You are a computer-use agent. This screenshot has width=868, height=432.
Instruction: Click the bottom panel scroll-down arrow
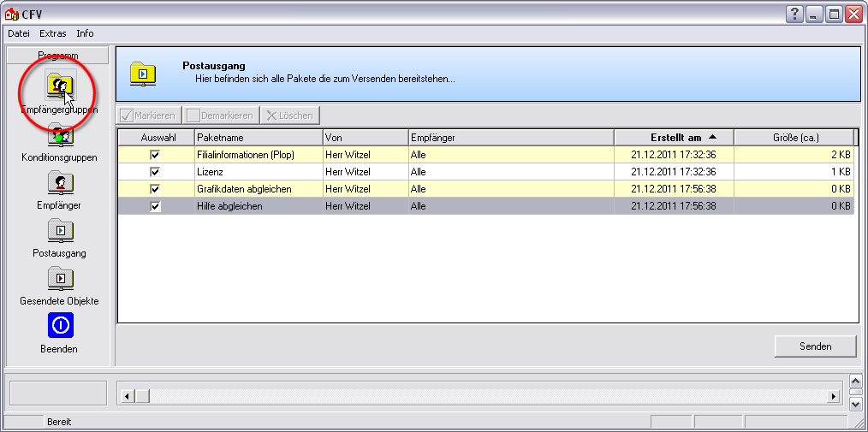point(855,402)
